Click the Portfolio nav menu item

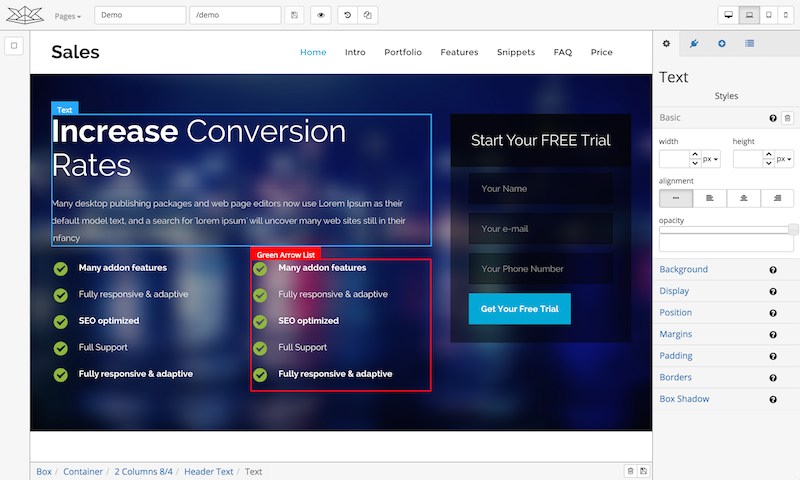click(x=403, y=52)
